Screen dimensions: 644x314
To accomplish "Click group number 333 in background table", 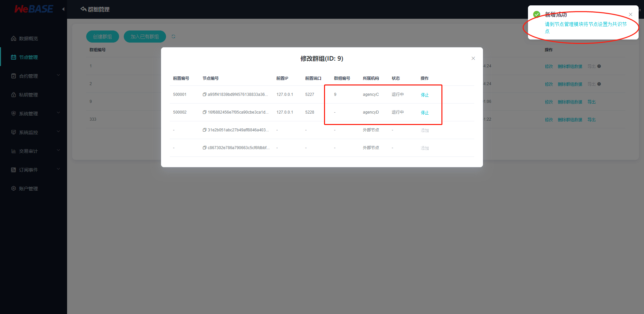I will coord(93,119).
